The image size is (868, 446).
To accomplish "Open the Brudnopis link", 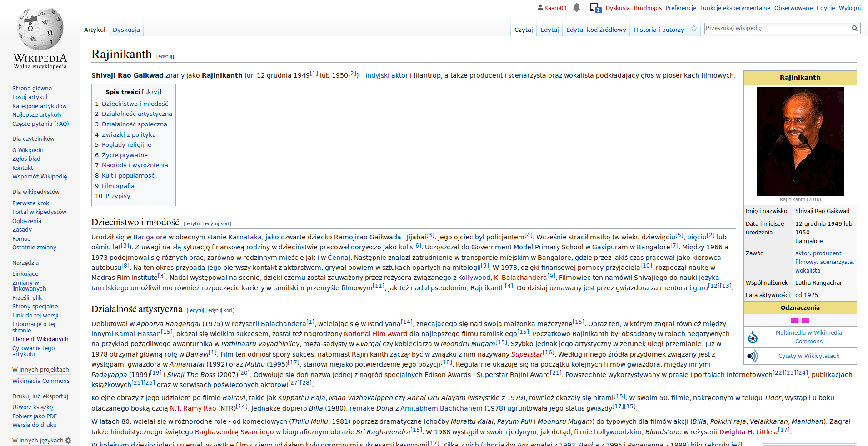I will [648, 8].
